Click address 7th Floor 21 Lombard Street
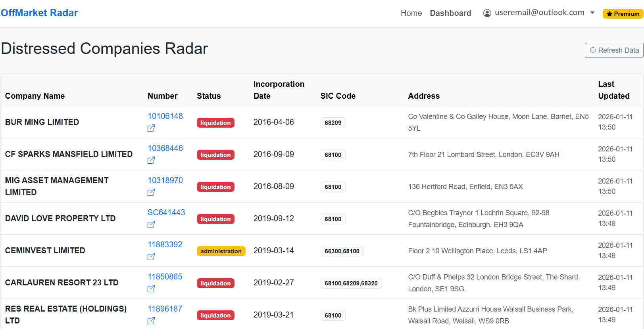 [x=484, y=155]
